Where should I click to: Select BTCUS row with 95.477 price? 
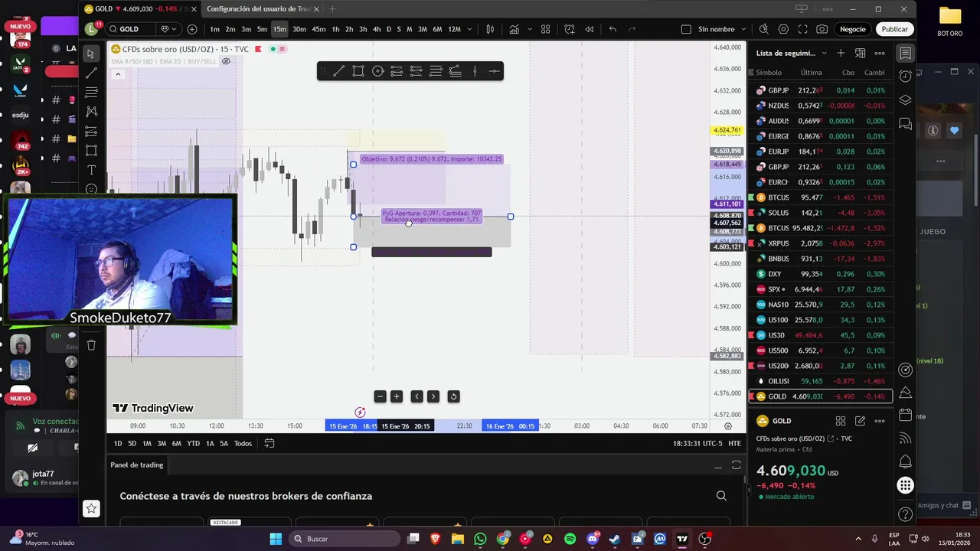(x=821, y=197)
